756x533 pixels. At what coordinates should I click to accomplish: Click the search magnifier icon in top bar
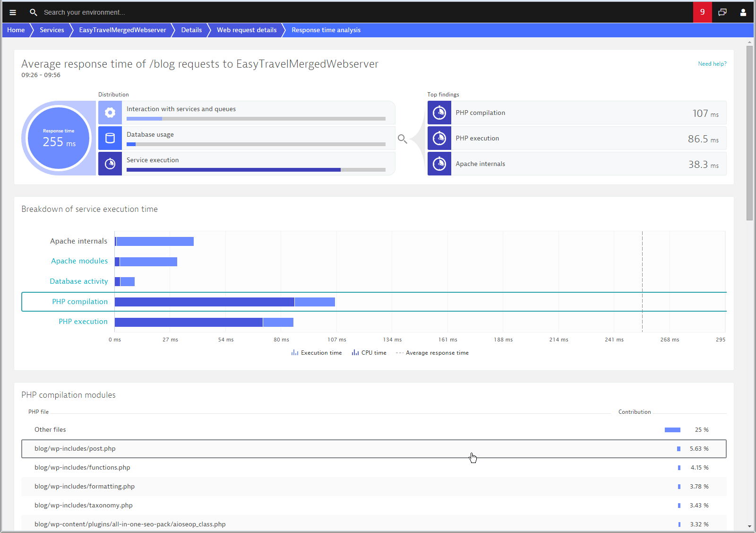pyautogui.click(x=33, y=12)
